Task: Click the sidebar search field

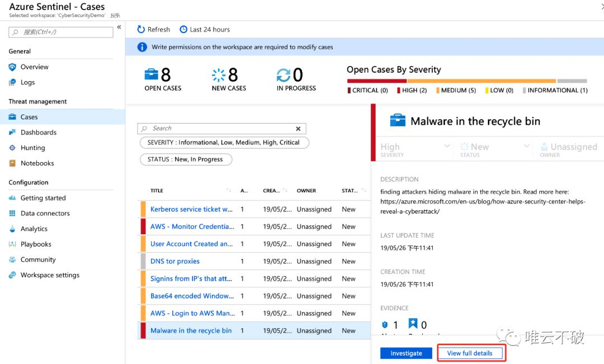Action: pyautogui.click(x=61, y=32)
